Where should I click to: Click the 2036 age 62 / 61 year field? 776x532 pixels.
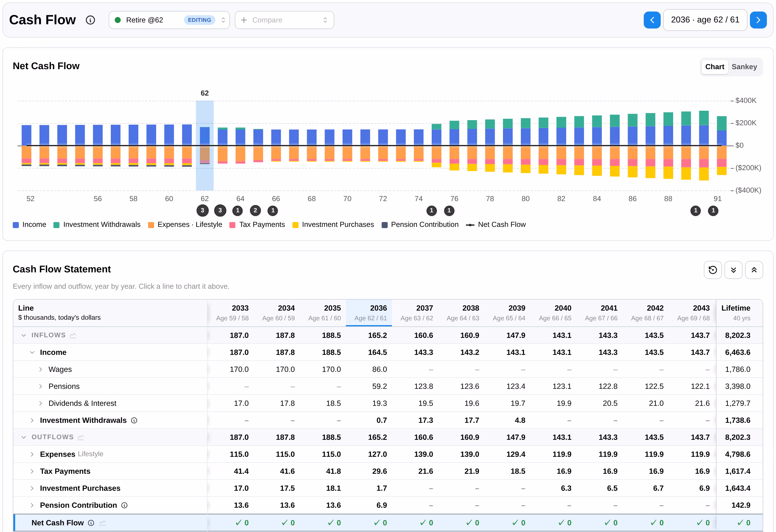(x=705, y=20)
